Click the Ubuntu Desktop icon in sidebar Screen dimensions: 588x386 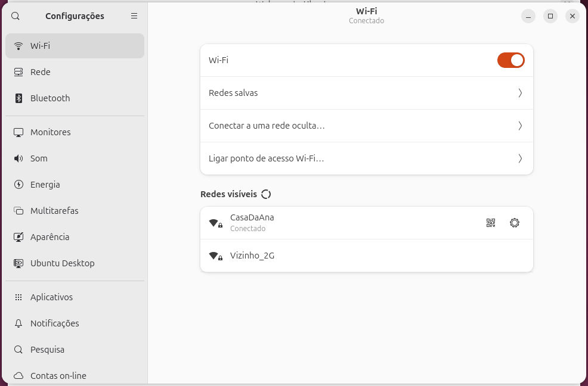click(18, 263)
